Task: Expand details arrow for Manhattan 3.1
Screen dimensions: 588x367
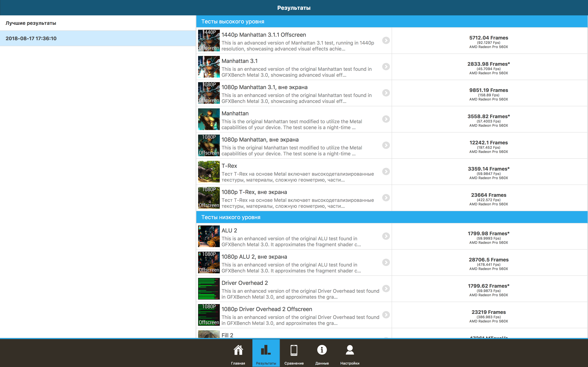Action: (x=386, y=67)
